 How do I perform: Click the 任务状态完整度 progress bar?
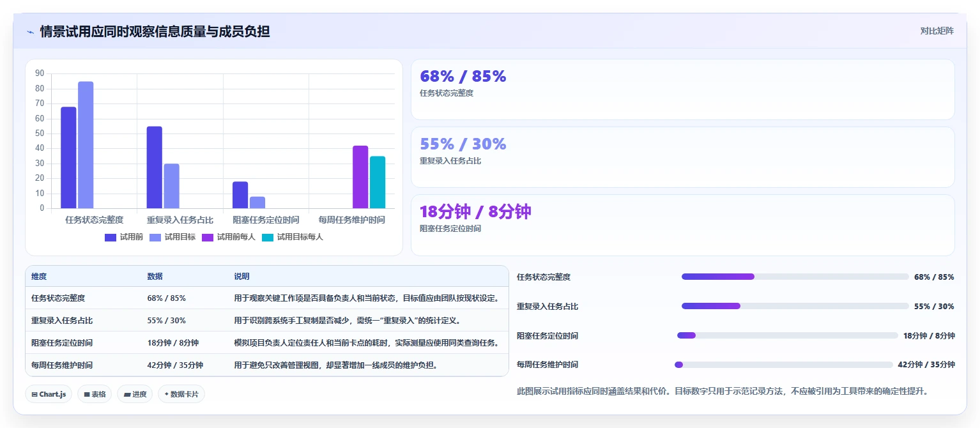pyautogui.click(x=795, y=277)
